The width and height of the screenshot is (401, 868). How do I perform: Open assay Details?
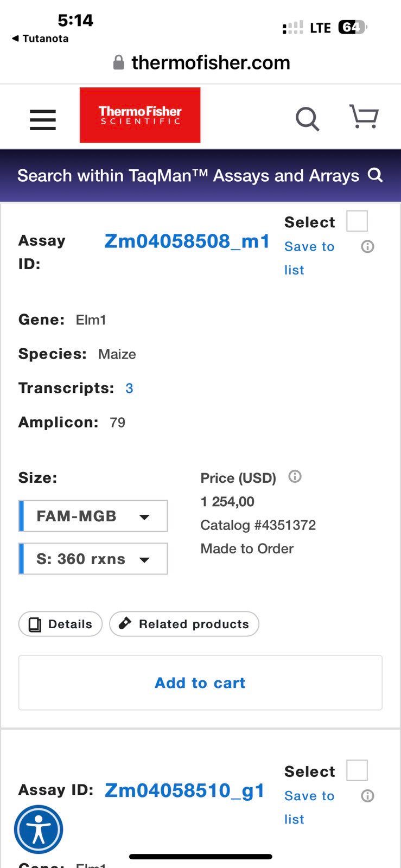tap(60, 624)
